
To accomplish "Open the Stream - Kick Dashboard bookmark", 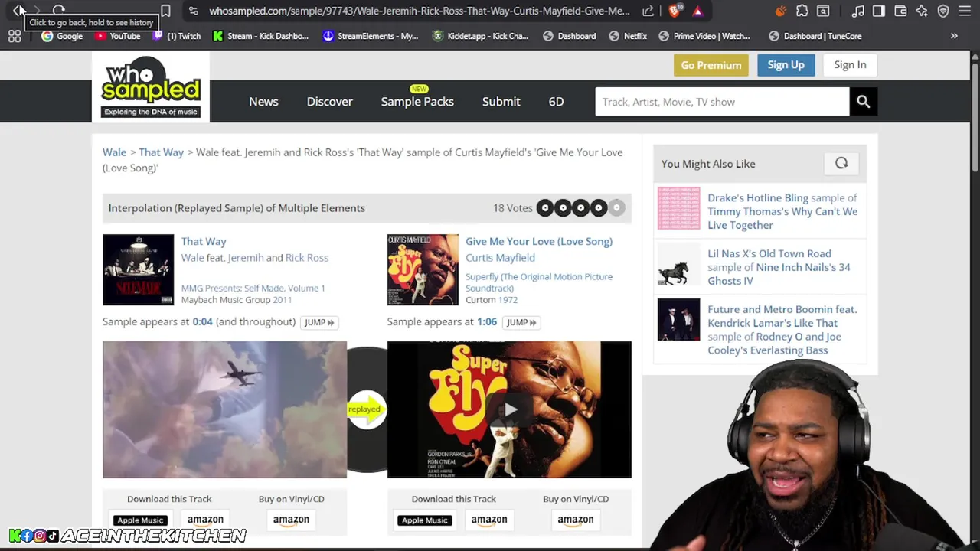I will tap(261, 36).
